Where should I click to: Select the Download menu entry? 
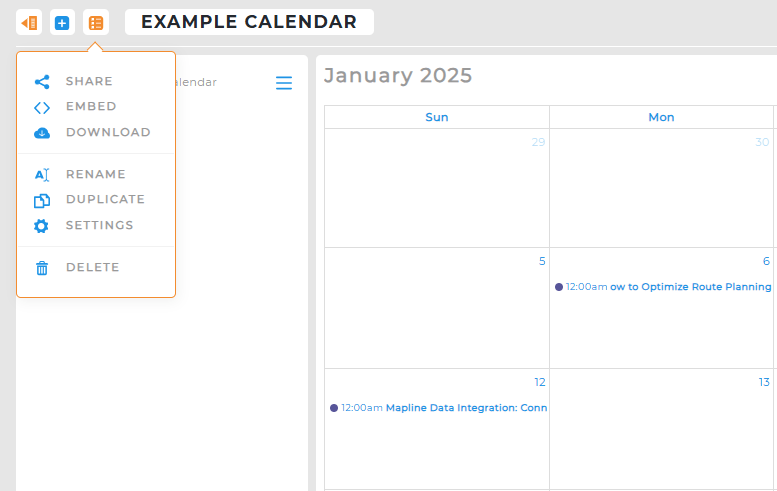[x=108, y=133]
